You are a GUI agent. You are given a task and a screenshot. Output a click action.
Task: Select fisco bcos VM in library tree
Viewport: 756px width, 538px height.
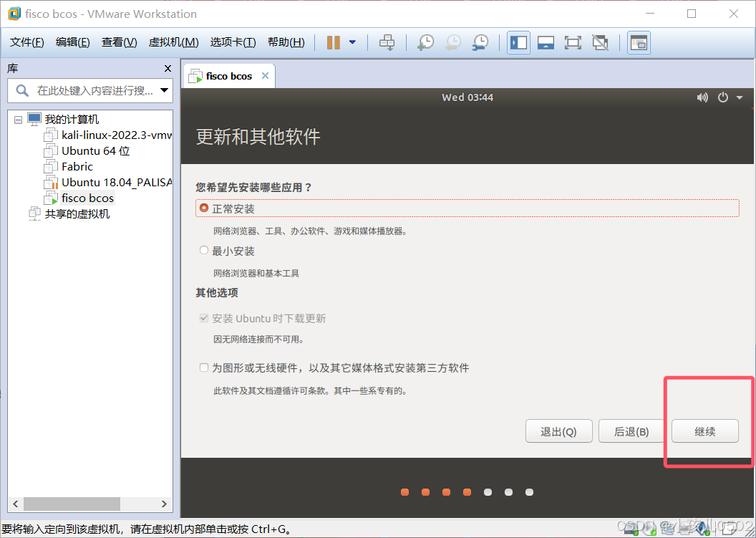coord(79,198)
